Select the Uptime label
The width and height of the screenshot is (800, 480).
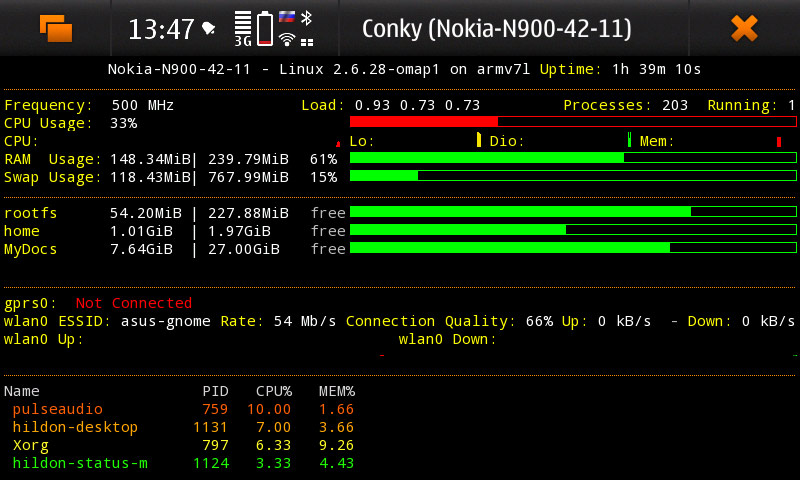pos(570,69)
